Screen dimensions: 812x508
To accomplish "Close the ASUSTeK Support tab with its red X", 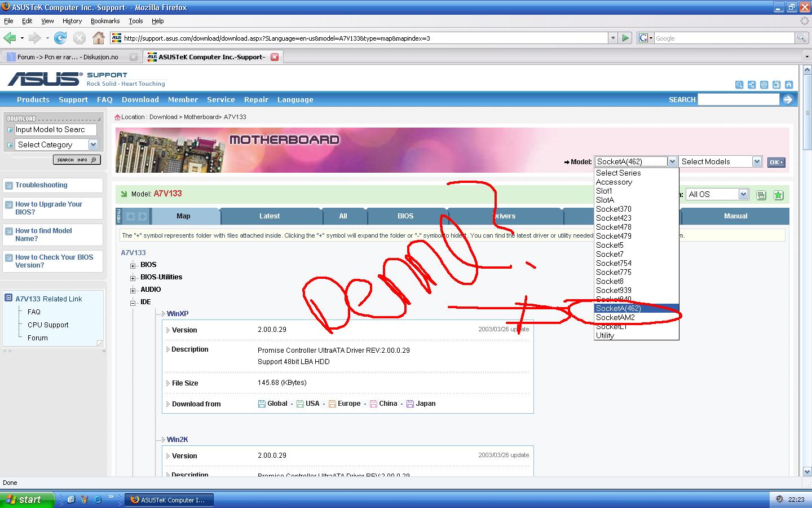I will tap(275, 57).
